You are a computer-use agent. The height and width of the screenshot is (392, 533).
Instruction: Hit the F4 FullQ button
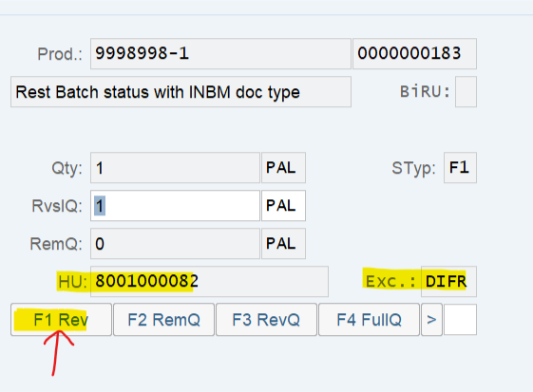click(370, 320)
